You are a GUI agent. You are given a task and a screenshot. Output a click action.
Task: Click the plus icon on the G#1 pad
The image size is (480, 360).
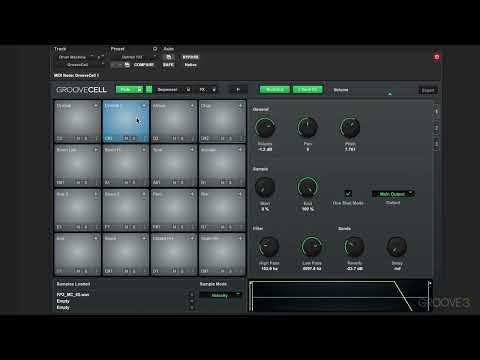[96, 150]
